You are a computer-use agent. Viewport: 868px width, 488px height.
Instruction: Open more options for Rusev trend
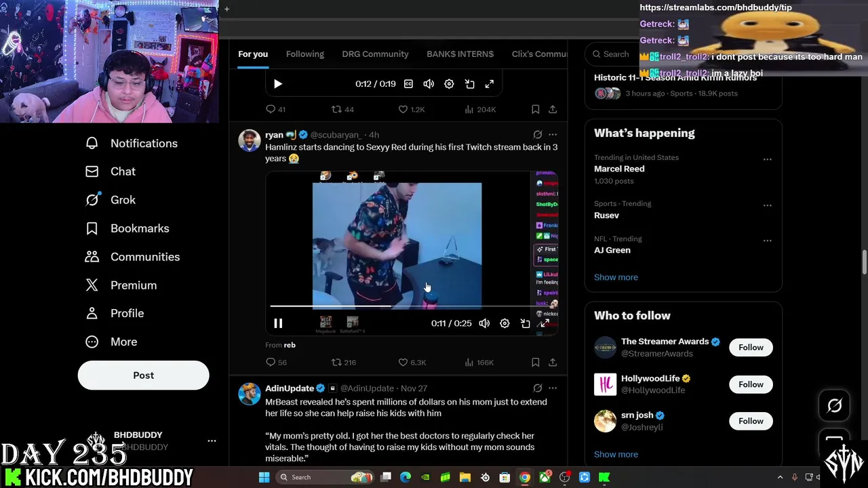pyautogui.click(x=767, y=205)
